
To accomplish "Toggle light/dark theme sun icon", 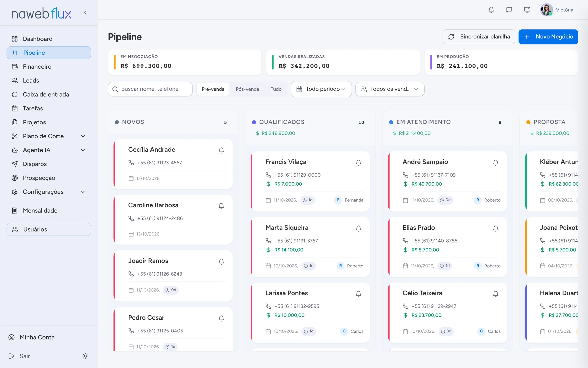I will tap(85, 356).
